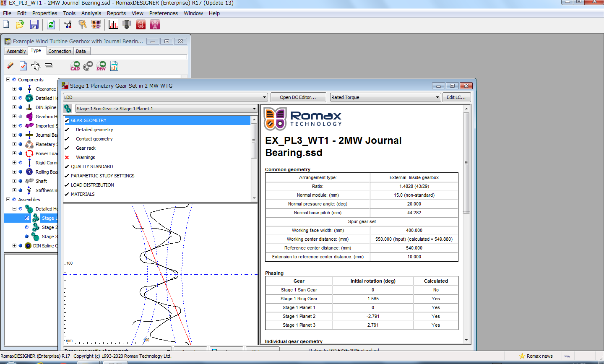Click the New file icon
Screen dimensions: 604x364
(x=6, y=25)
